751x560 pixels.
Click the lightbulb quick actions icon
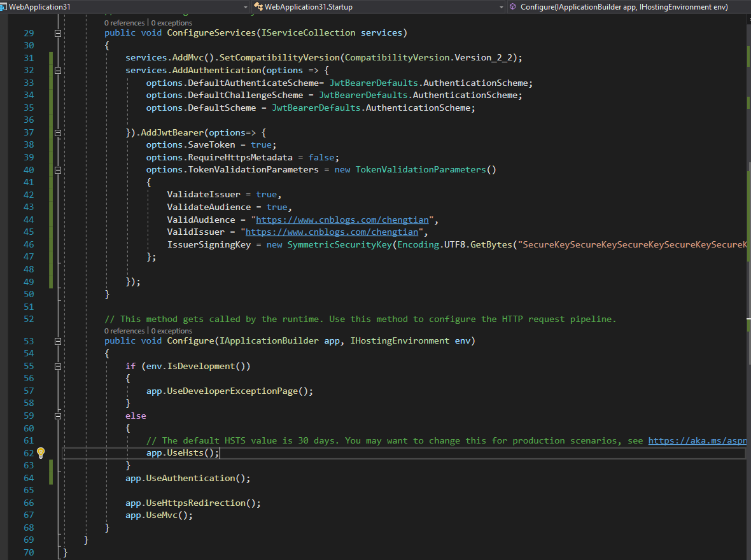[41, 452]
